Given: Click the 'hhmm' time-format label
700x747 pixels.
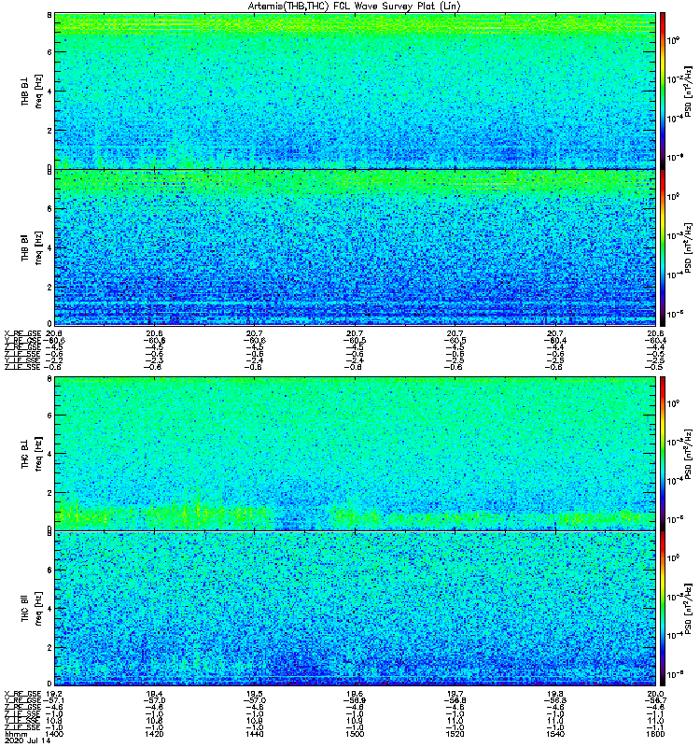Looking at the screenshot, I should pos(16,734).
